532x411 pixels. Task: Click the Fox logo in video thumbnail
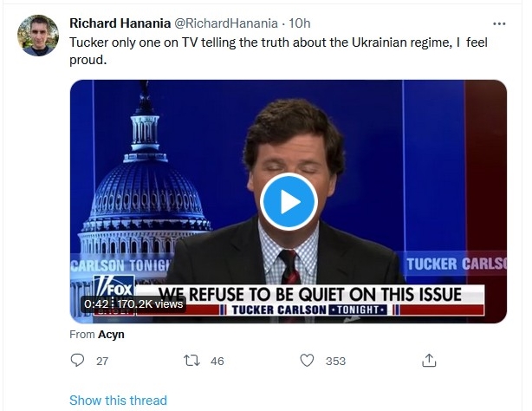[114, 287]
